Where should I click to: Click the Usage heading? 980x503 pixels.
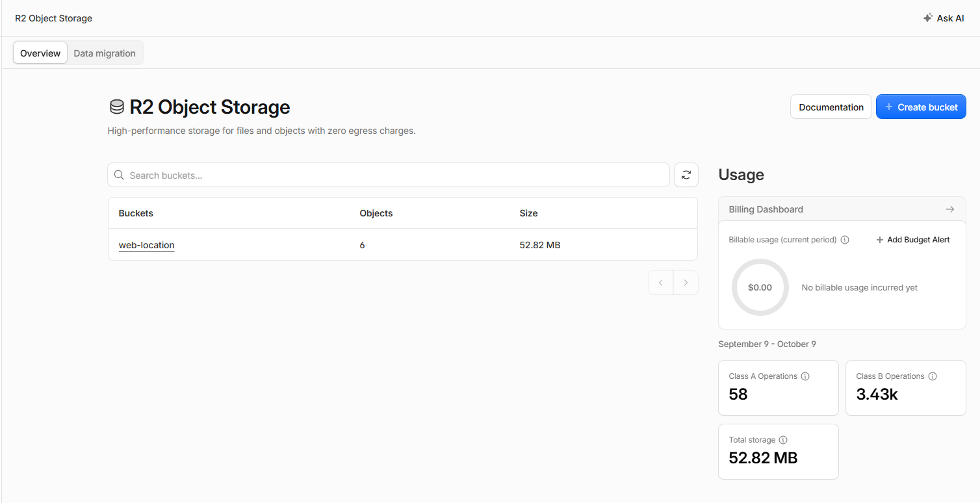(x=741, y=175)
